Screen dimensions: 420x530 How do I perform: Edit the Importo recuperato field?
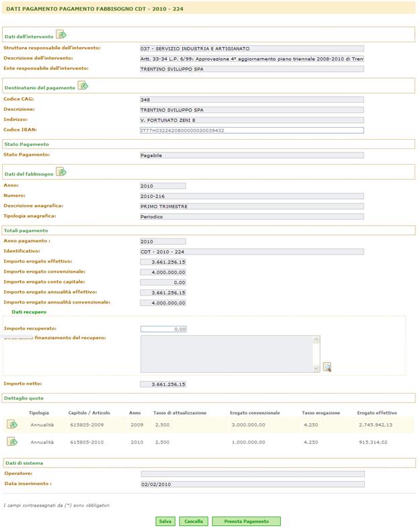[x=163, y=329]
